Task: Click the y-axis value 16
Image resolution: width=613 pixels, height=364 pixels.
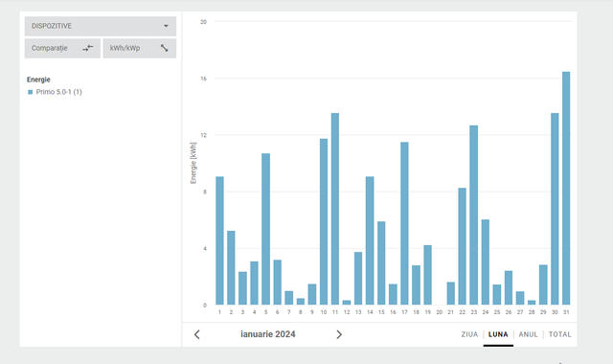Action: click(203, 79)
